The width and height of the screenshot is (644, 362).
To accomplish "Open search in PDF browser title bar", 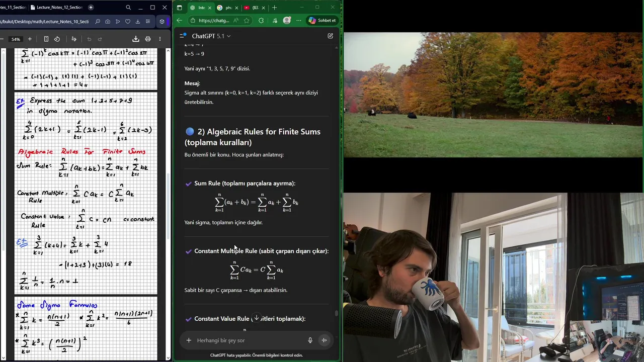I will (x=128, y=8).
